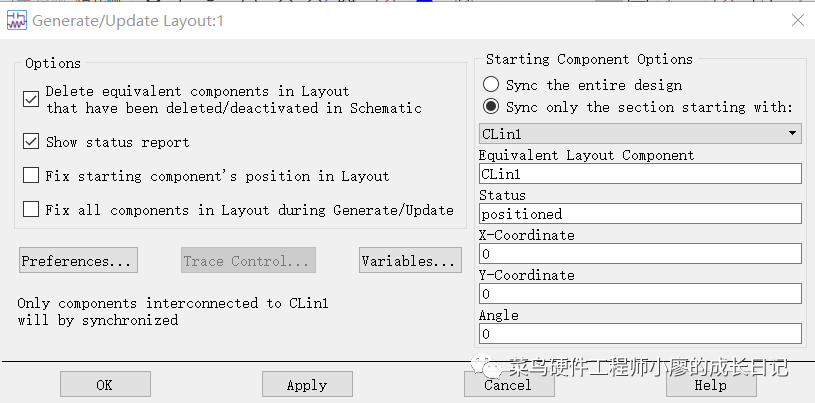Viewport: 815px width, 403px height.
Task: Select the Y-Coordinate input box
Action: [640, 294]
